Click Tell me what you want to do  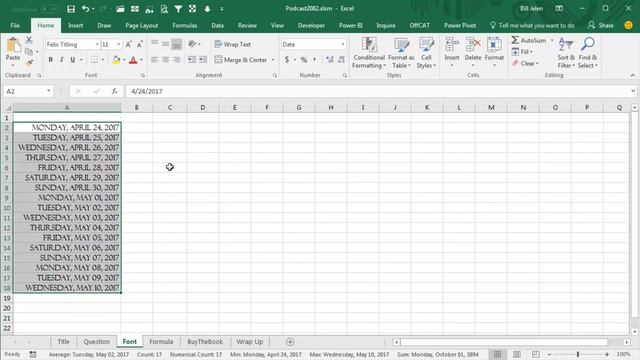[532, 25]
